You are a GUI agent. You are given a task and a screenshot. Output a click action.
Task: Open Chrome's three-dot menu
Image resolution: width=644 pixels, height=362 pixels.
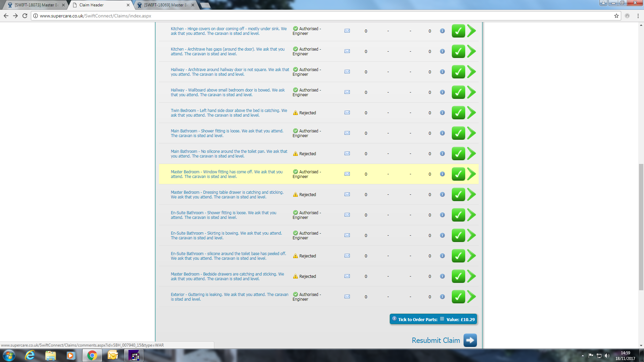[638, 16]
